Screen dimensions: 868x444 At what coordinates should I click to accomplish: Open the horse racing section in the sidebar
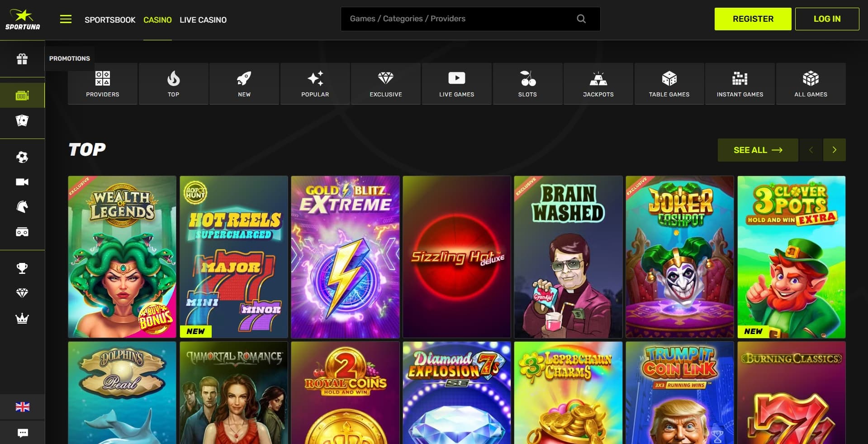pos(22,207)
